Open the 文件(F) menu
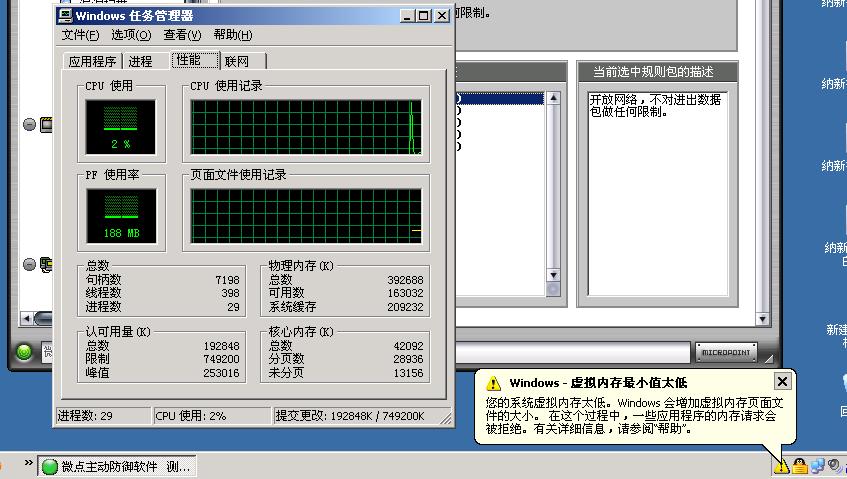Viewport: 847px width, 479px height. pos(80,35)
